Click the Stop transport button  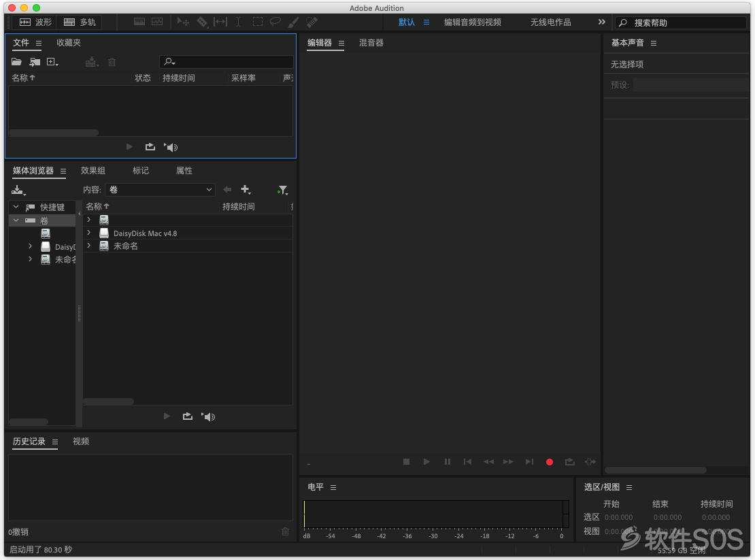tap(406, 462)
